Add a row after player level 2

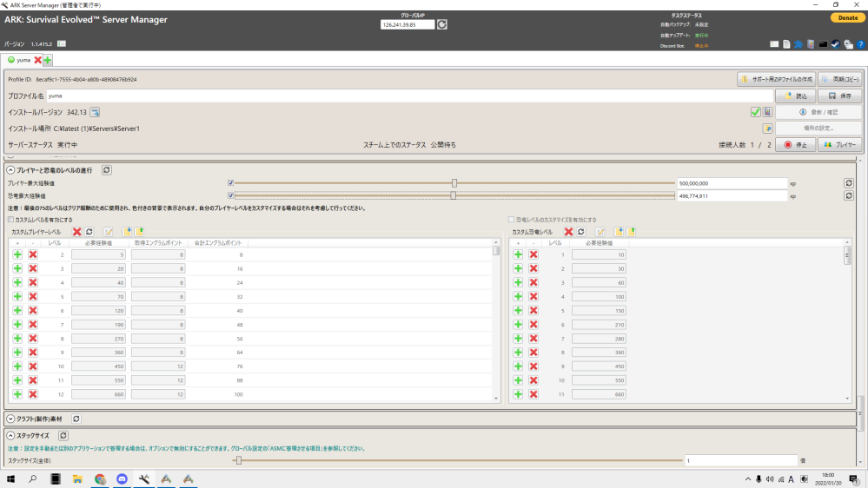click(x=17, y=254)
